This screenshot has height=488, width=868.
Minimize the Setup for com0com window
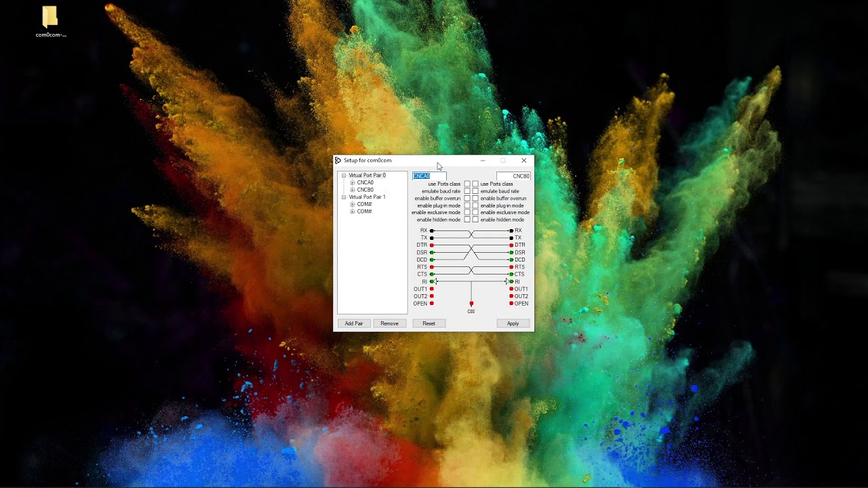coord(482,161)
